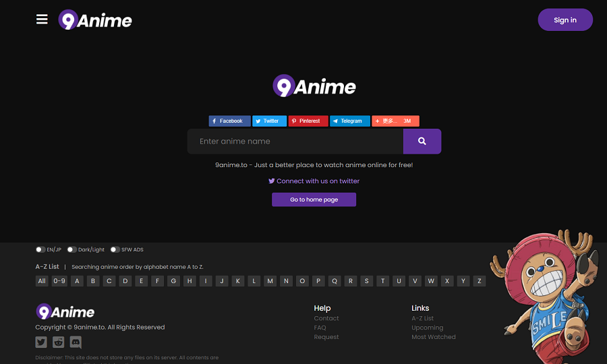Open the Most Watched footer link
The width and height of the screenshot is (607, 364).
point(434,337)
